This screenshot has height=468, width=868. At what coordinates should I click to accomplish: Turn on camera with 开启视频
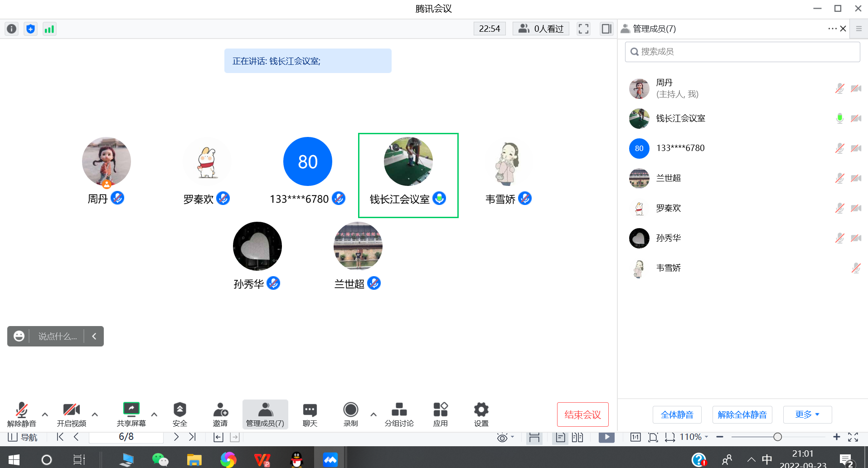71,414
